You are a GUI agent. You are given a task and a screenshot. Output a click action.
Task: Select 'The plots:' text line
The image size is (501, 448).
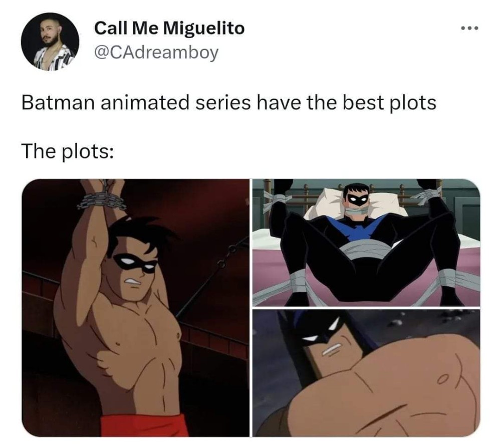(x=68, y=151)
